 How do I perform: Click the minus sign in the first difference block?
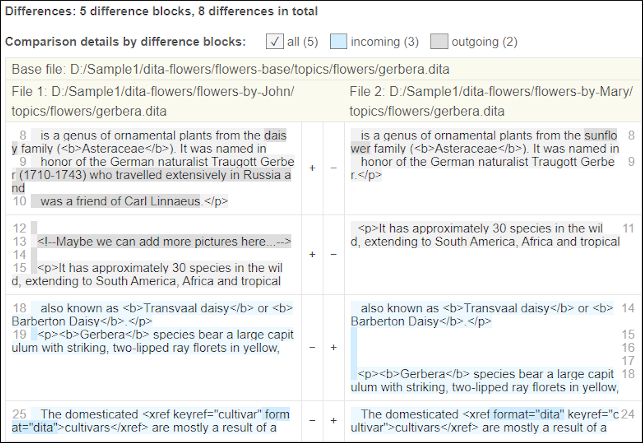(333, 167)
